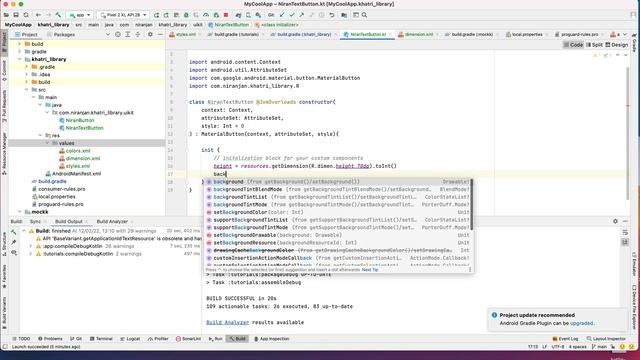Click the soft-wrap icon in build output

(625, 232)
